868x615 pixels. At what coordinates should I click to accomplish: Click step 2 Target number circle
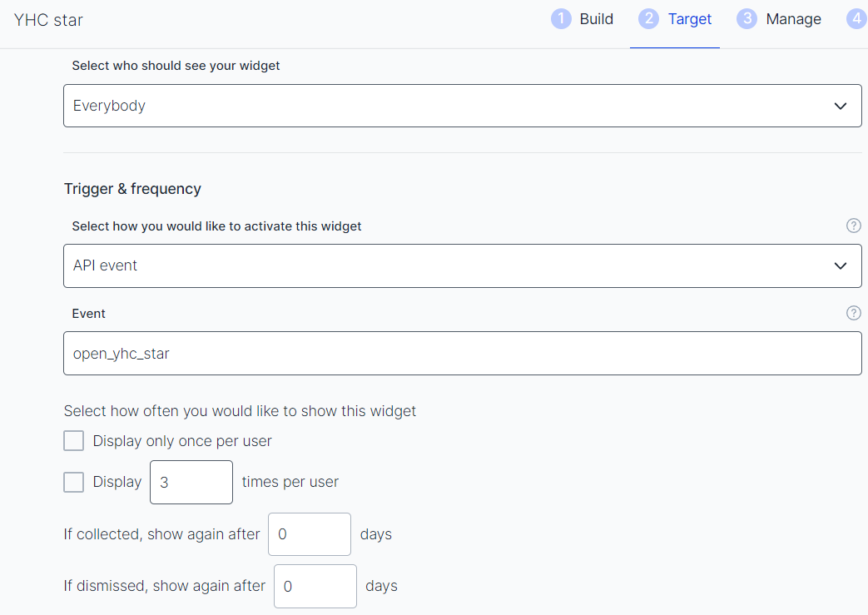click(648, 19)
